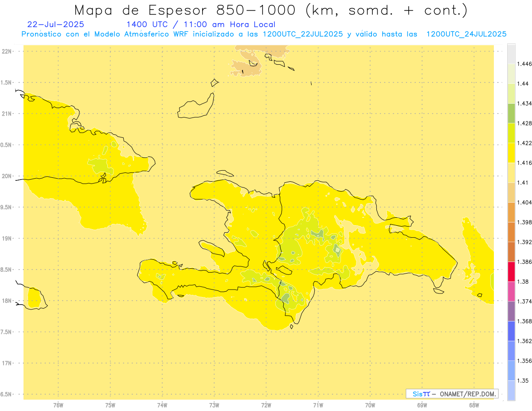Click the bright yellow 1.416–1.422 colorbar segment
Image resolution: width=532 pixels, height=411 pixels.
(x=511, y=153)
